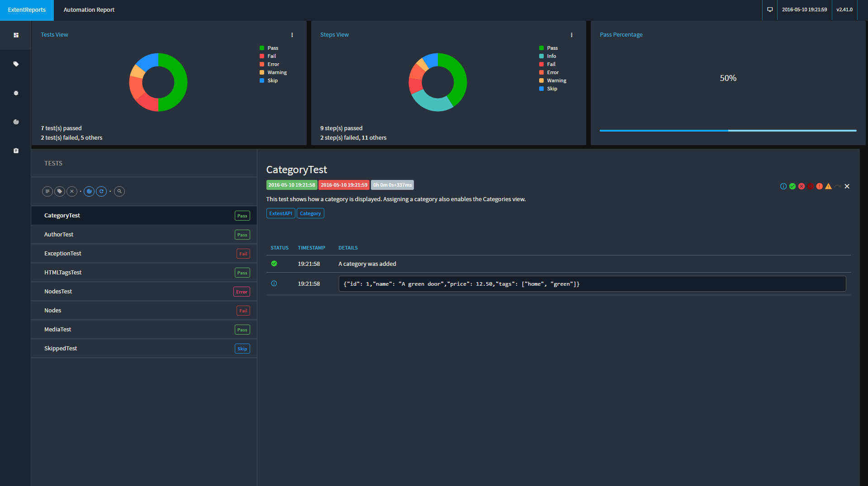Click the JSON code block in details

592,284
